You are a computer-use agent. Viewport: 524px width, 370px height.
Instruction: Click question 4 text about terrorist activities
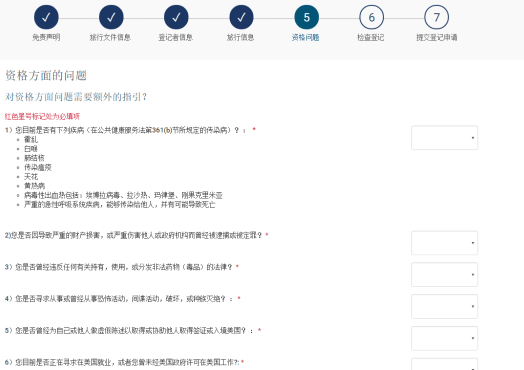click(x=119, y=299)
